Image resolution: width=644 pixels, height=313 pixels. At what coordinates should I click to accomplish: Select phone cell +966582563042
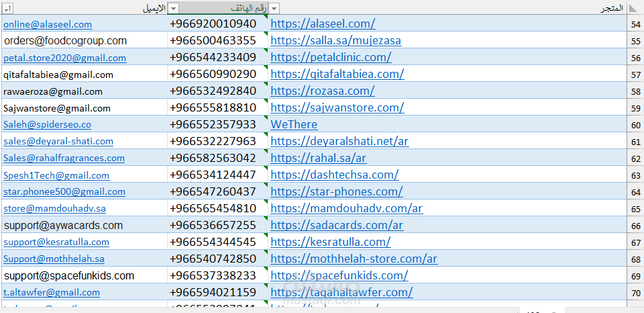point(217,158)
